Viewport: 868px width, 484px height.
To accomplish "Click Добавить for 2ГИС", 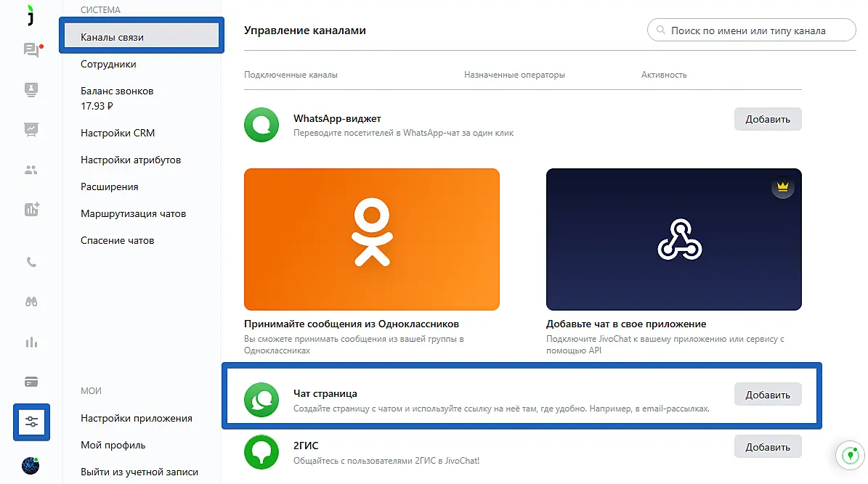I will (x=768, y=446).
